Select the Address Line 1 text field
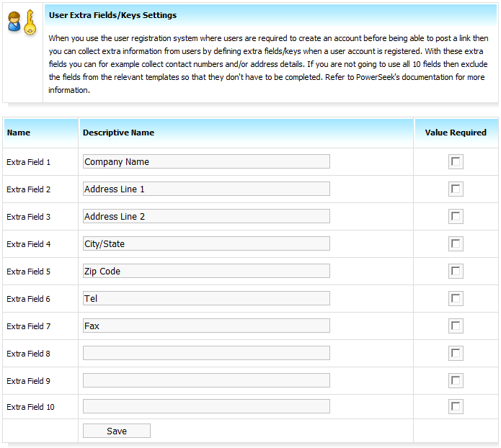501x448 pixels. point(206,189)
